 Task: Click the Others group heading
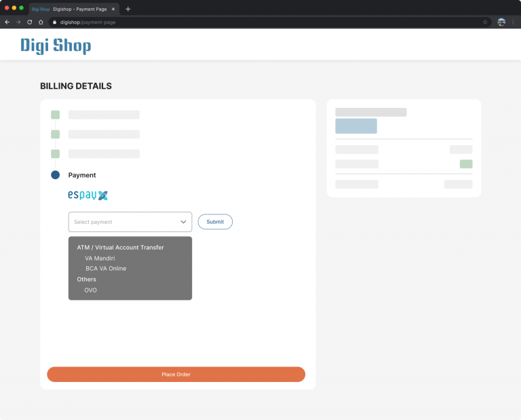coord(86,280)
